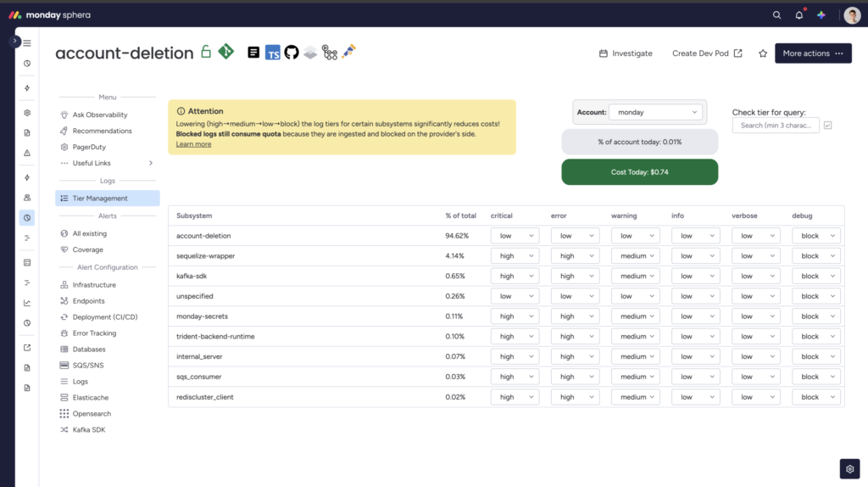Click the Investigate button
Viewport: 868px width, 487px height.
tap(626, 53)
